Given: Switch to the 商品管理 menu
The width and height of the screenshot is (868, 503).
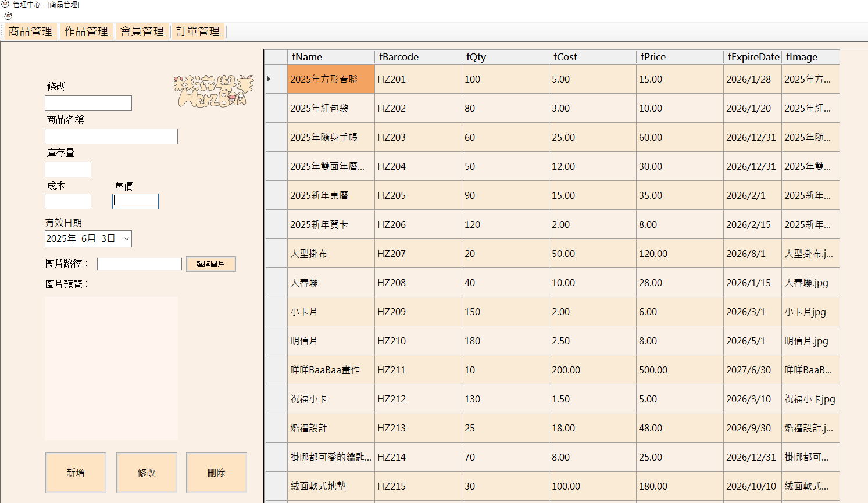Looking at the screenshot, I should click(x=30, y=31).
